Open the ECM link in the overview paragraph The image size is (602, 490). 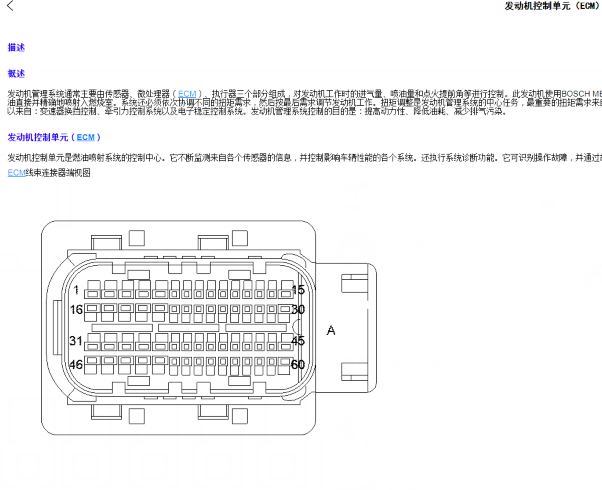click(187, 94)
